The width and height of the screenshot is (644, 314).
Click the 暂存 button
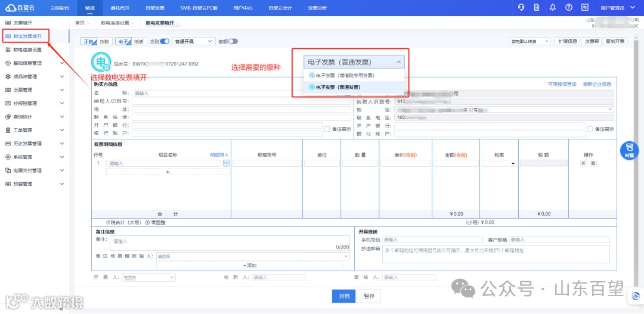coord(369,296)
